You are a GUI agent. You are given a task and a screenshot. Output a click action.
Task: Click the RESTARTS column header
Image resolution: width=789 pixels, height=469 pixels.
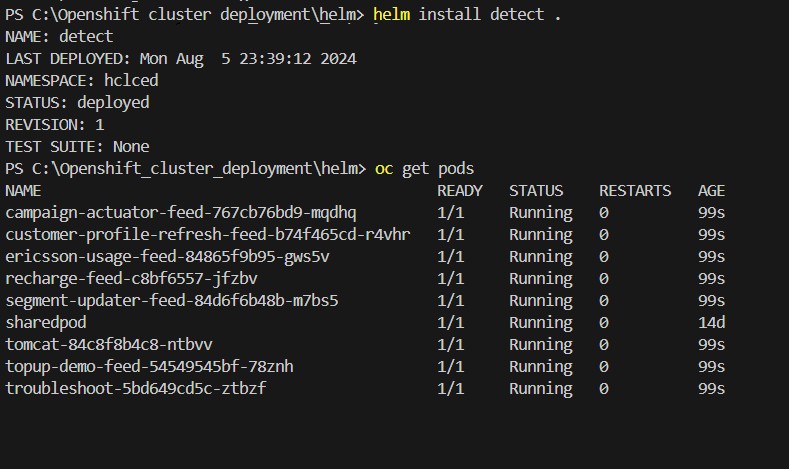[635, 190]
